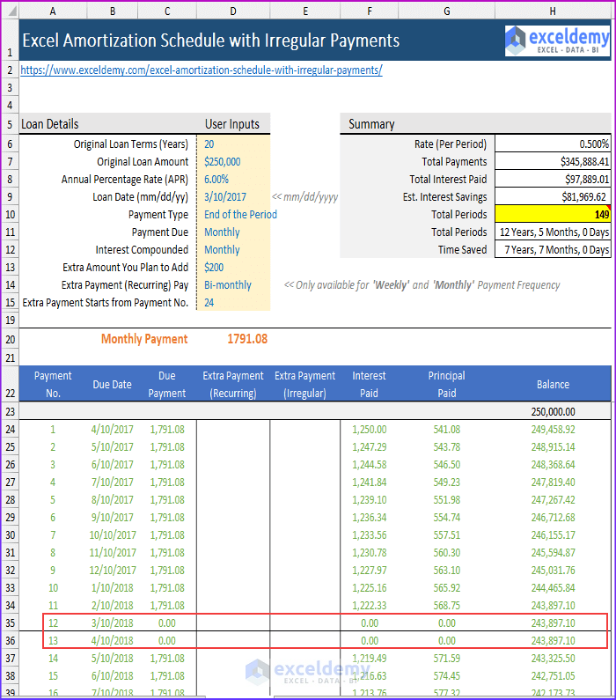Select column A header
The image size is (616, 700).
tap(53, 11)
